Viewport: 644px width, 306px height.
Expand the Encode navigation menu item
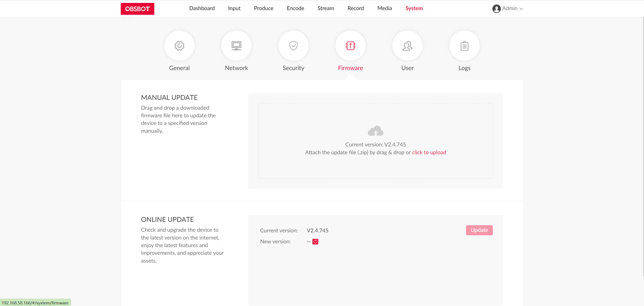(295, 8)
